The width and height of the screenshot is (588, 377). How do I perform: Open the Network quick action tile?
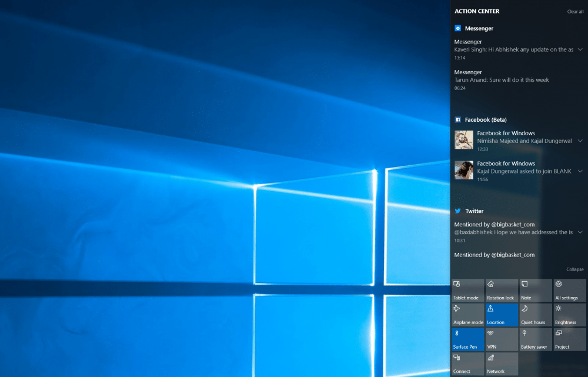(502, 364)
